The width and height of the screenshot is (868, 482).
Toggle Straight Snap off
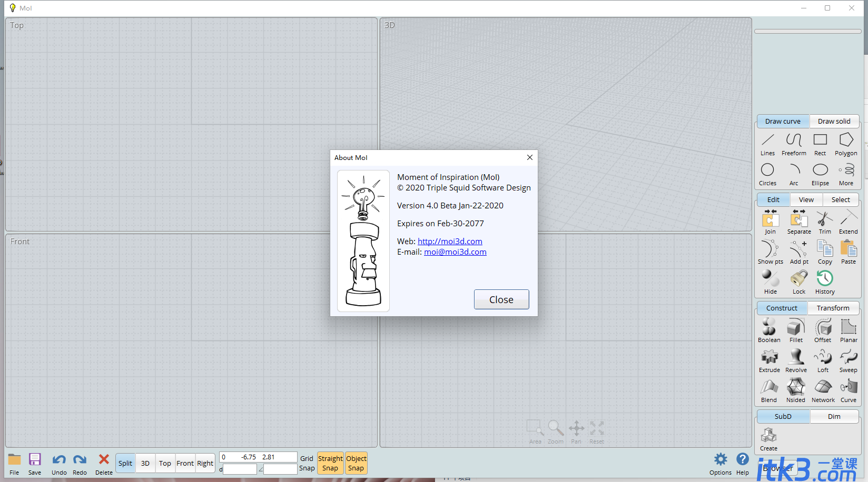(330, 463)
